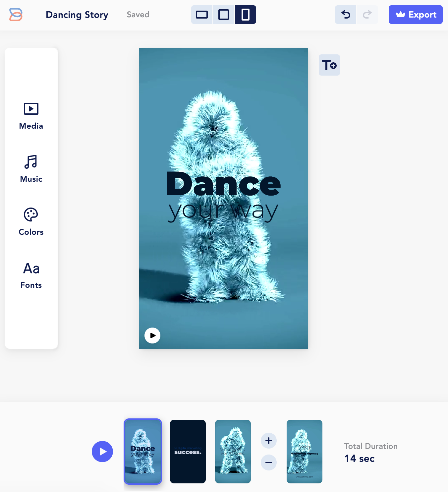Select square aspect ratio
Screen dimensions: 448x492
pos(224,15)
